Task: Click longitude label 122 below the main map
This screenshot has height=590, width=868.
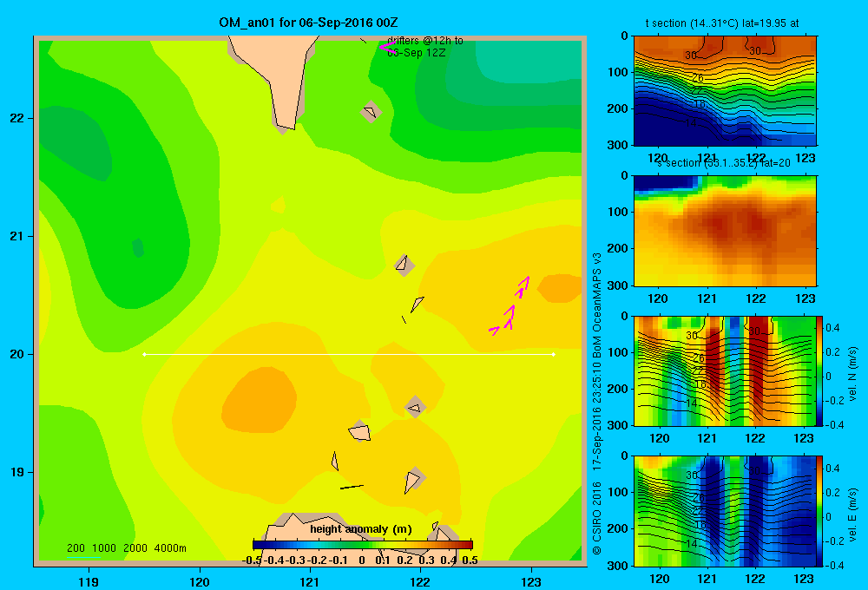Action: 420,581
